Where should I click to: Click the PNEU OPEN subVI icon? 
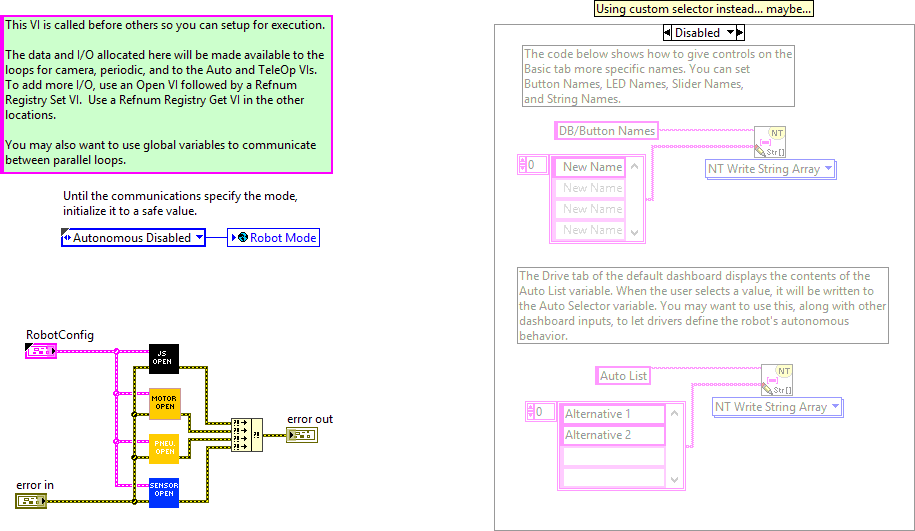164,448
